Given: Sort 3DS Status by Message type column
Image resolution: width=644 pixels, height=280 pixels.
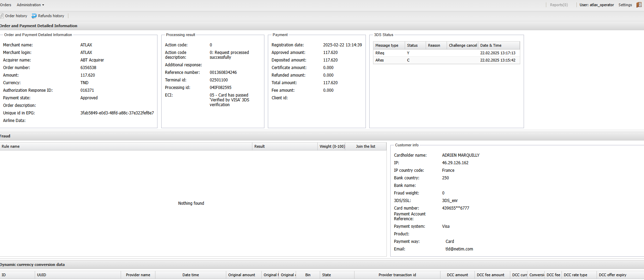Looking at the screenshot, I should [387, 45].
